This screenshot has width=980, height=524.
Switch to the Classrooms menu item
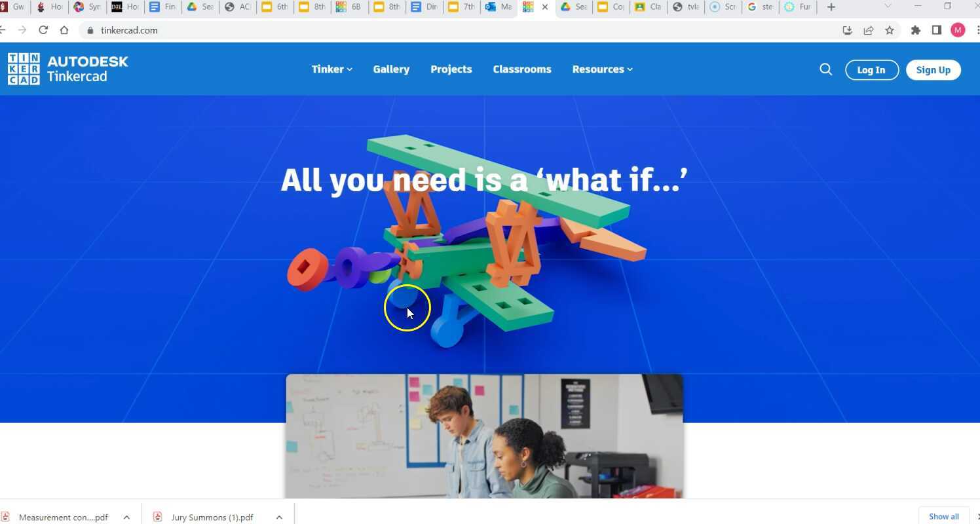point(522,69)
